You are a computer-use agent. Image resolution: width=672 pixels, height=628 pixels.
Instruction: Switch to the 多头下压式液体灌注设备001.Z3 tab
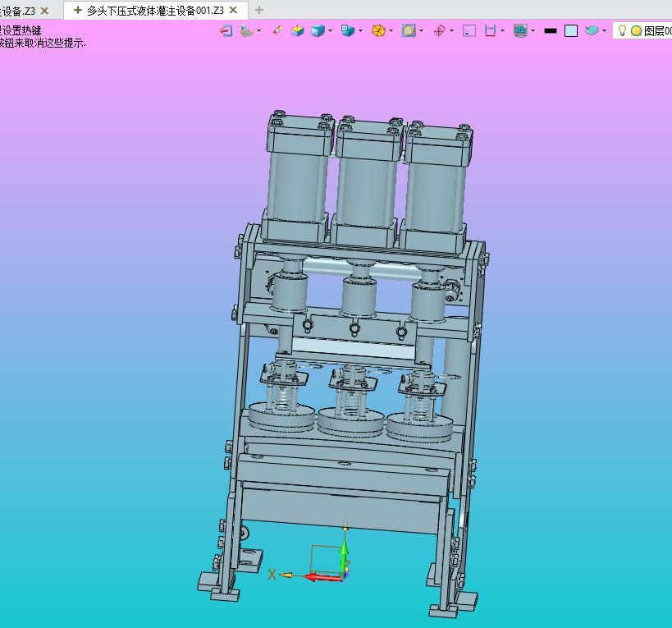pos(155,11)
